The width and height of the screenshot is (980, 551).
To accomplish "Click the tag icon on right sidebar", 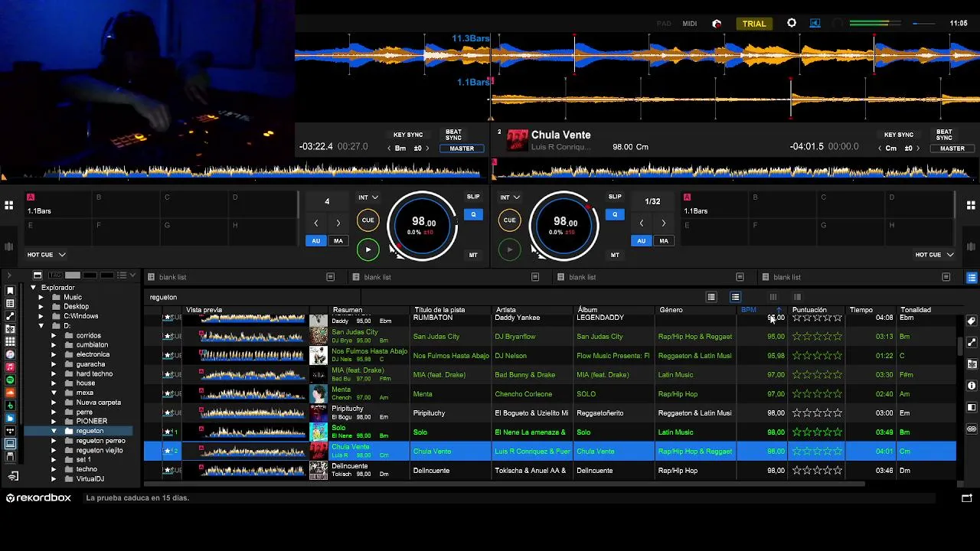I will coord(972,321).
